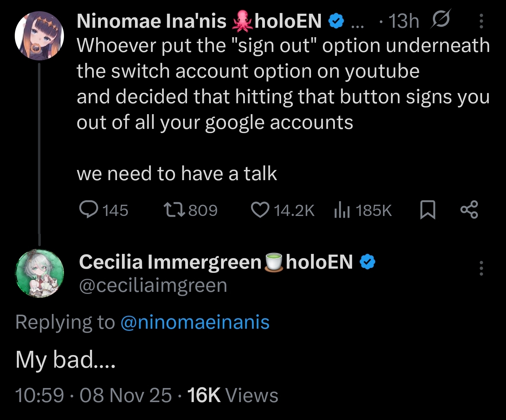Screen dimensions: 506x420
Task: Click Ina'nis' blue verified badge
Action: 336,21
